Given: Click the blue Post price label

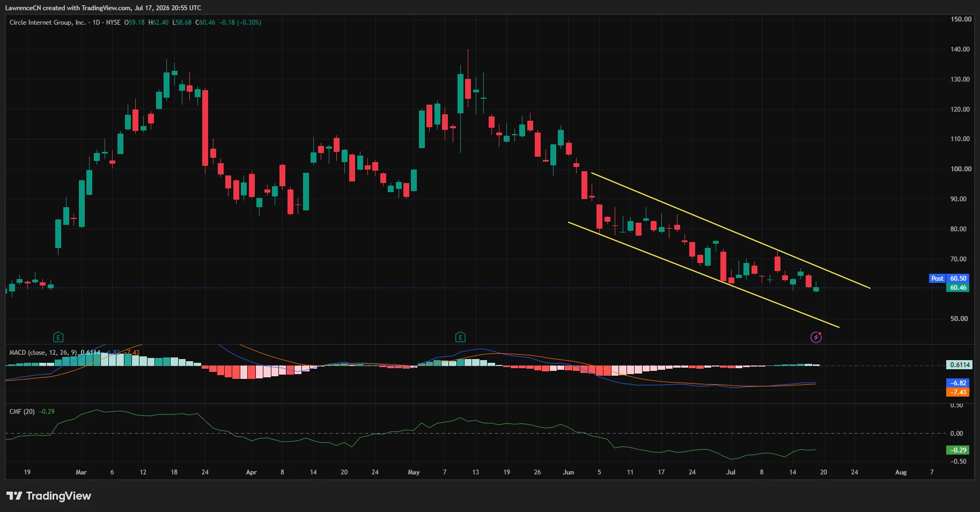Looking at the screenshot, I should point(937,279).
